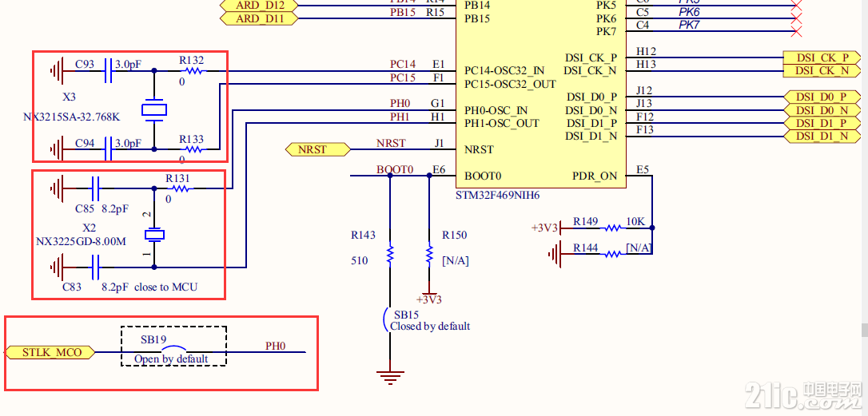Image resolution: width=868 pixels, height=416 pixels.
Task: Select the C83 capacitor symbol
Action: pyautogui.click(x=94, y=267)
